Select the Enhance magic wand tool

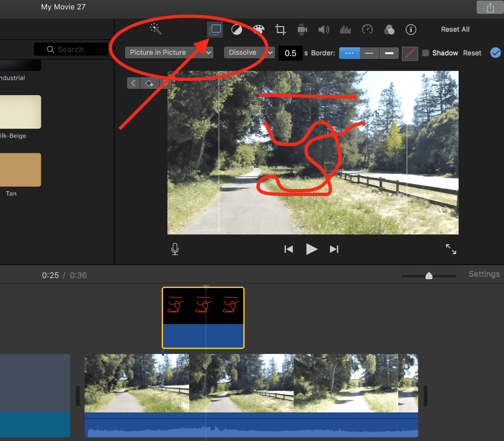(x=155, y=29)
